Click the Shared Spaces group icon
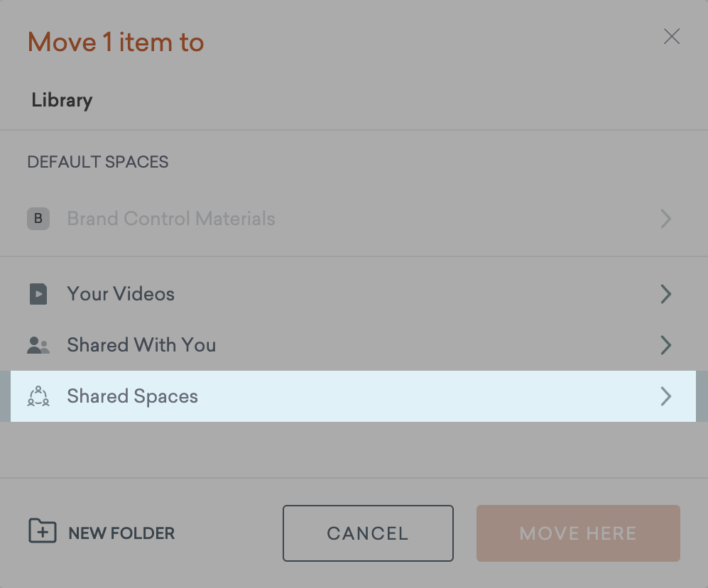This screenshot has width=708, height=588. click(x=38, y=396)
